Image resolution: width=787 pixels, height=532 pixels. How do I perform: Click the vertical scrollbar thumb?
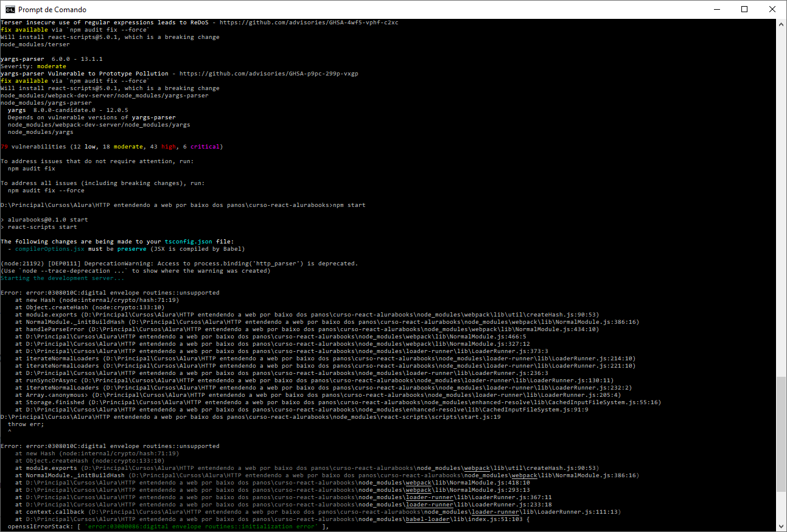click(782, 434)
